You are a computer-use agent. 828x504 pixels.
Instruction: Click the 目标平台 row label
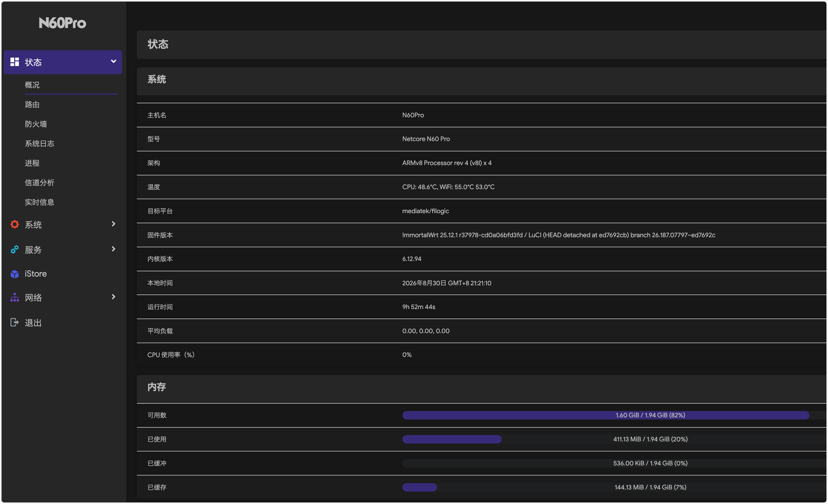[x=160, y=211]
